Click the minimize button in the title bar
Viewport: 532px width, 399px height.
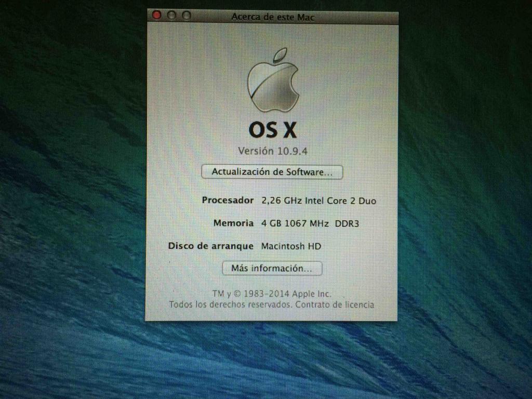[171, 15]
